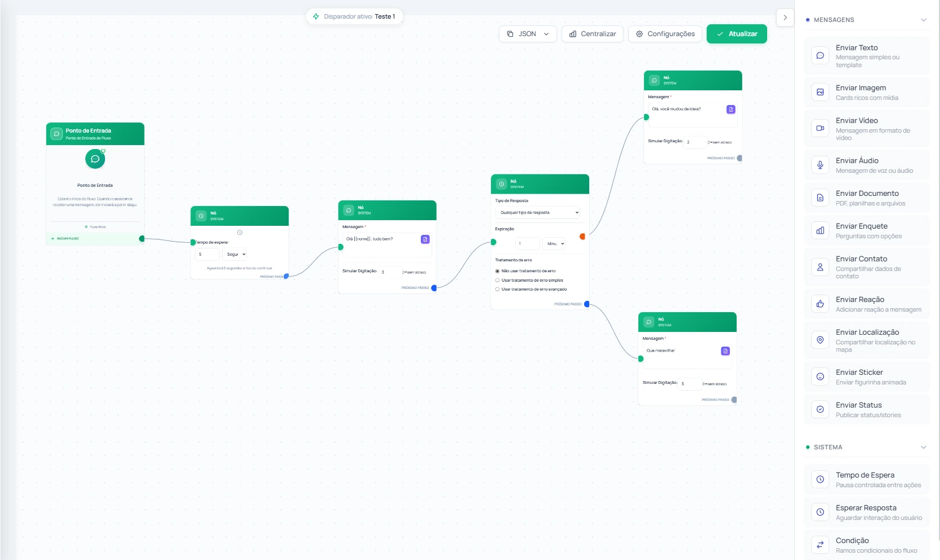Select 'Não usar tratamento de erro' option

498,271
